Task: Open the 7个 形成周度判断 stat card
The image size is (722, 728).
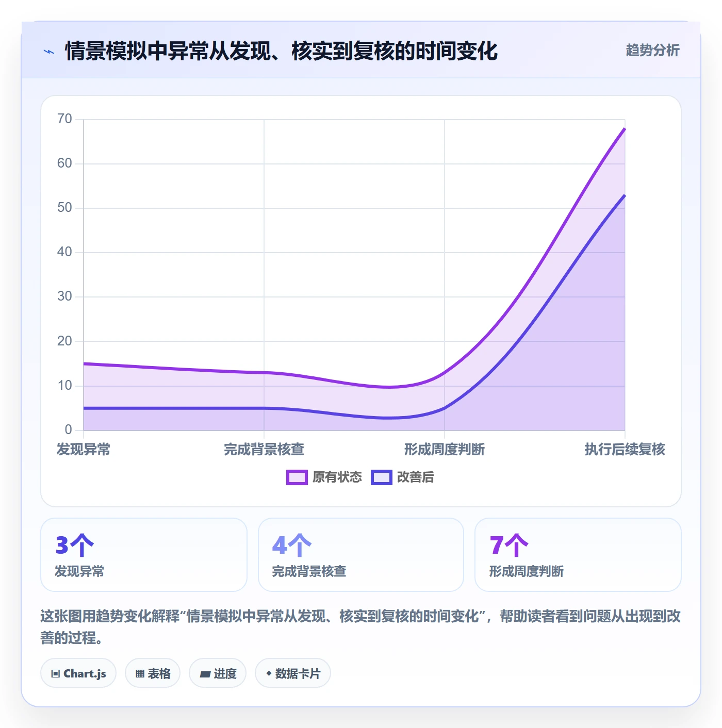Action: click(x=578, y=555)
